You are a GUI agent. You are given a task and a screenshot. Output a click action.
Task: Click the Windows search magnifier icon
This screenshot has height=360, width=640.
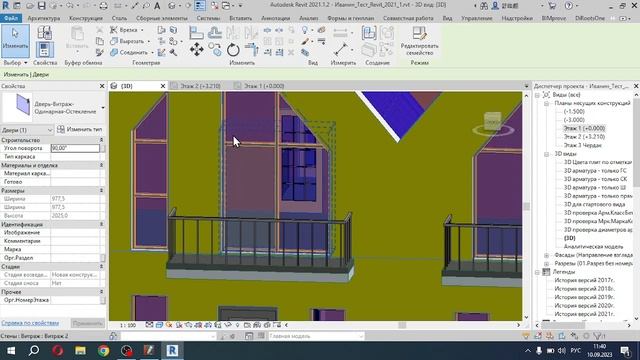(x=34, y=351)
